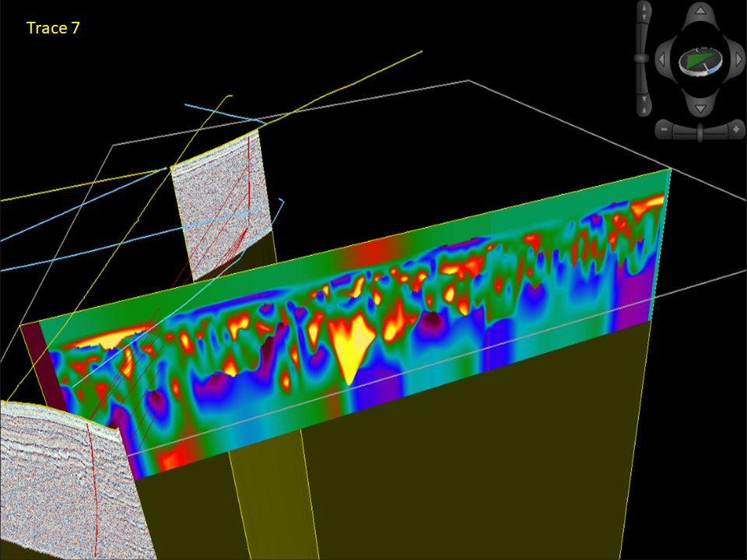Click the up arrow on navigation pad
The width and height of the screenshot is (747, 560).
(700, 10)
